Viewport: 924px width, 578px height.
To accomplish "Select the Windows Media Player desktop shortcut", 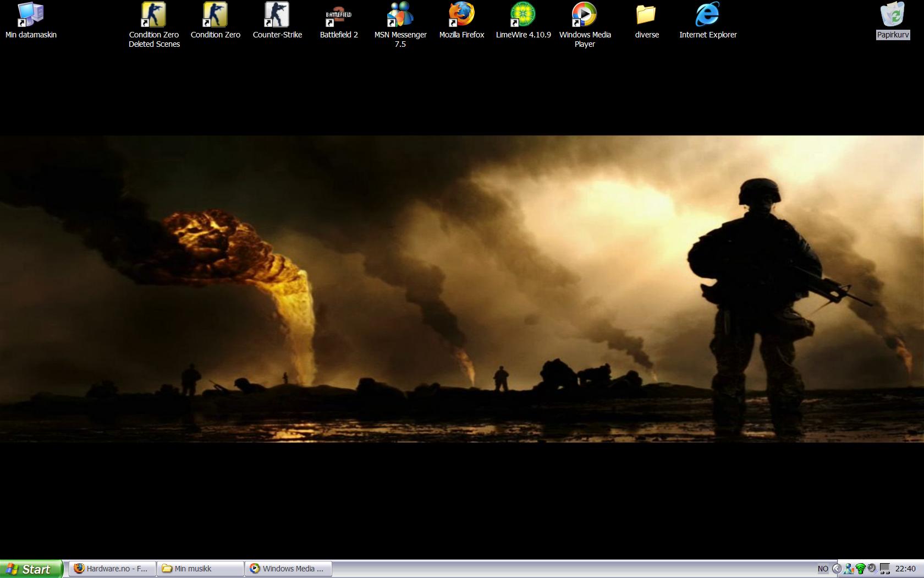I will coord(585,25).
